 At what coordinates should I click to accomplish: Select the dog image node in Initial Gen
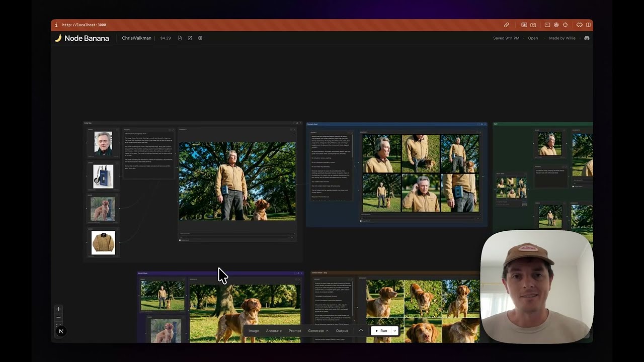coord(103,209)
